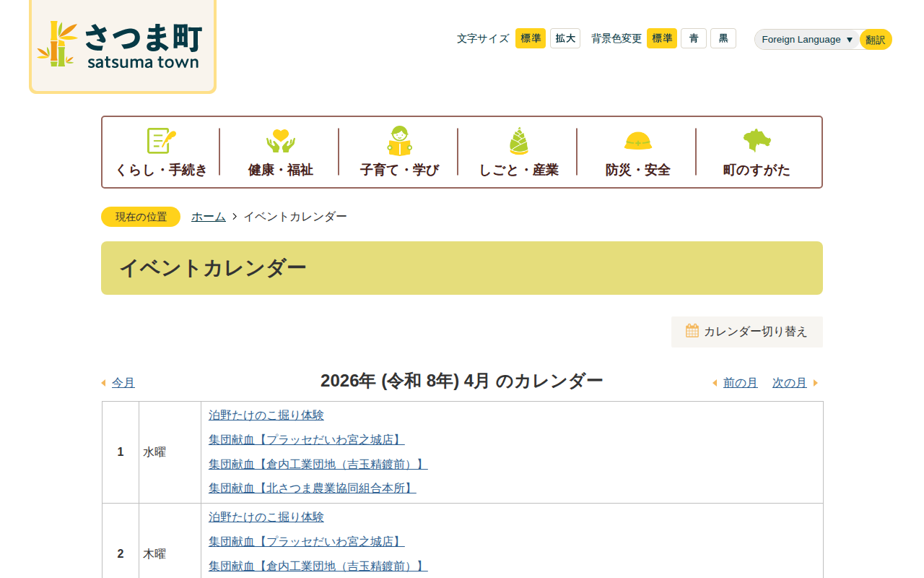This screenshot has height=578, width=924.
Task: Open the 健康・福祉 menu label
Action: coord(281,170)
